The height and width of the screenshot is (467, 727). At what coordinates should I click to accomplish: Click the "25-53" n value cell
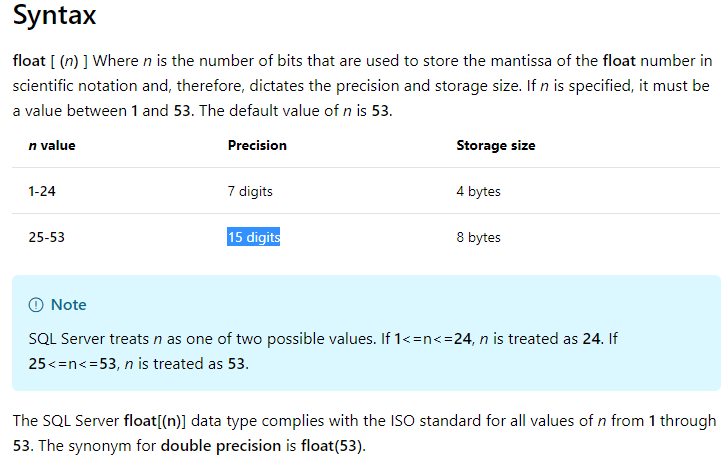click(46, 237)
